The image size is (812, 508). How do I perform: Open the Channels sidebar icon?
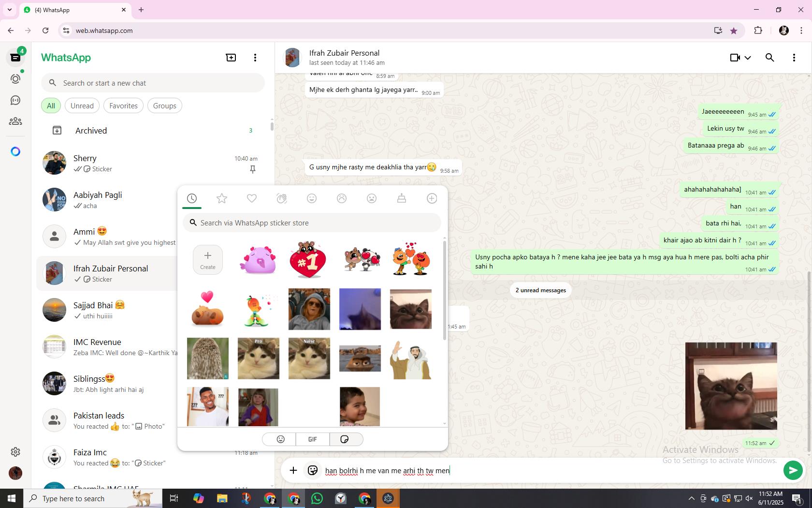pyautogui.click(x=15, y=100)
